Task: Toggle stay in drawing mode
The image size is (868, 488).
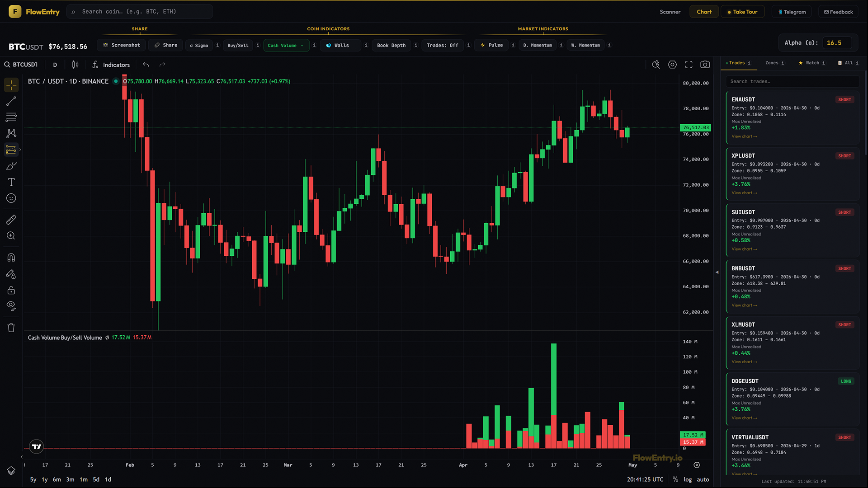Action: (x=11, y=274)
